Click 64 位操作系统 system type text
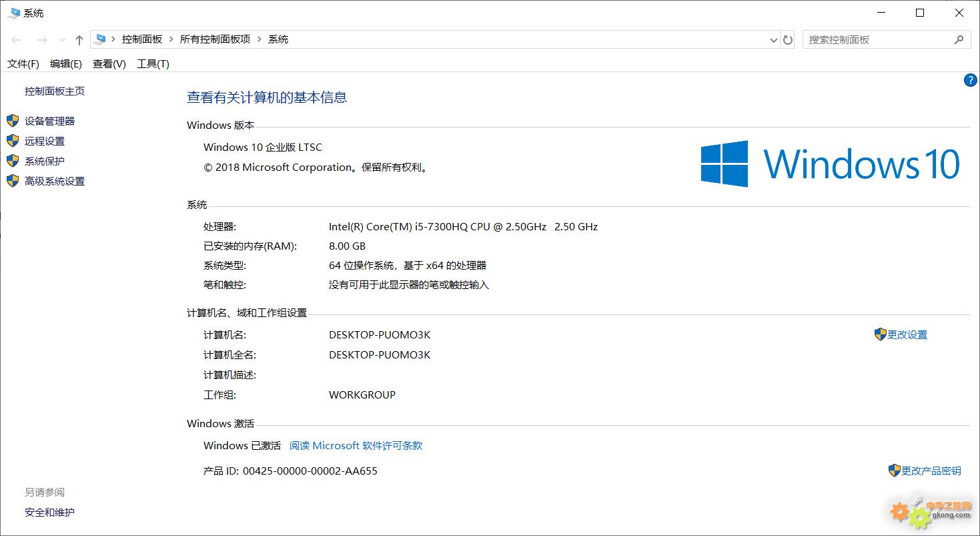The height and width of the screenshot is (536, 980). (x=408, y=266)
